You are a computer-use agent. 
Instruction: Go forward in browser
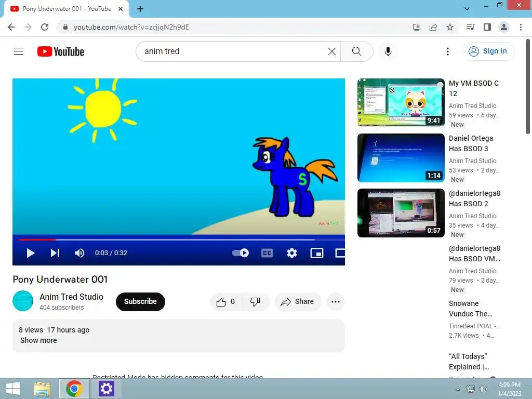point(28,27)
